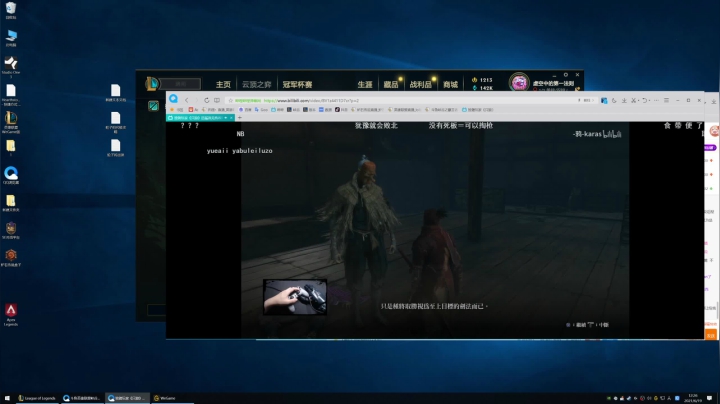Click the play button in League client header
Screen dimensions: 720x404
click(x=180, y=84)
